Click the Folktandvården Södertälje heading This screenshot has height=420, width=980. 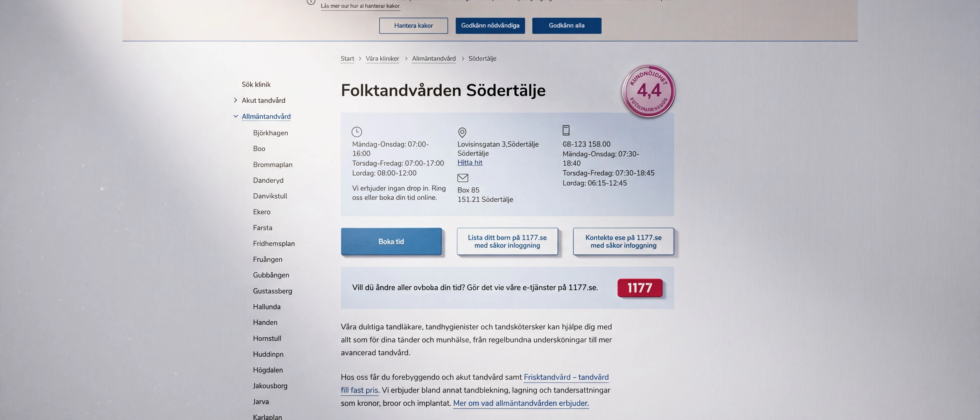coord(443,90)
